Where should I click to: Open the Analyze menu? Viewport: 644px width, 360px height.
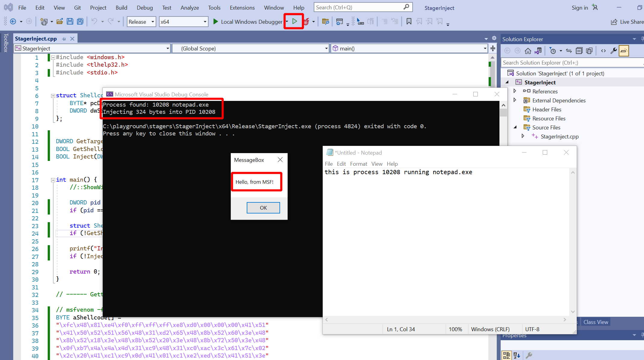tap(190, 8)
